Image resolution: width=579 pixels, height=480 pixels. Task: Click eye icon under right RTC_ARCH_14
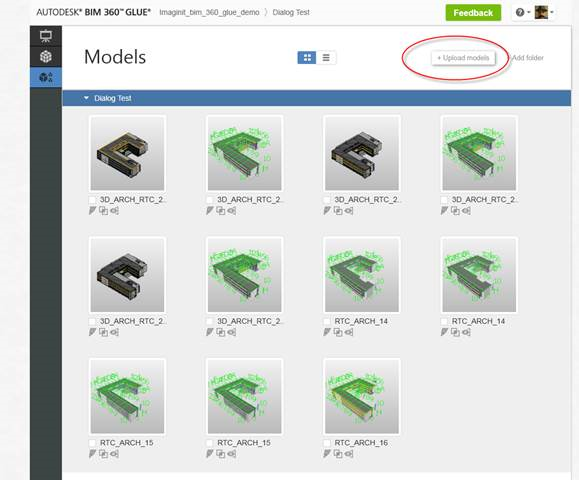[466, 333]
